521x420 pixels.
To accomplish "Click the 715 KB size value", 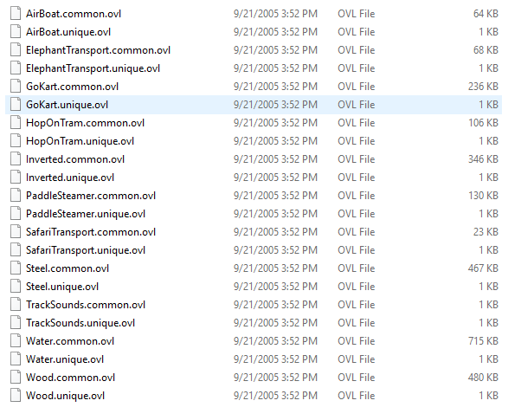I will (484, 341).
